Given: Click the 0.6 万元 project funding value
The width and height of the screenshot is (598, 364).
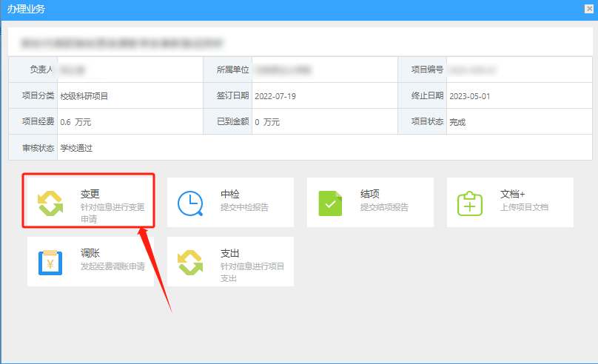Looking at the screenshot, I should (x=75, y=122).
